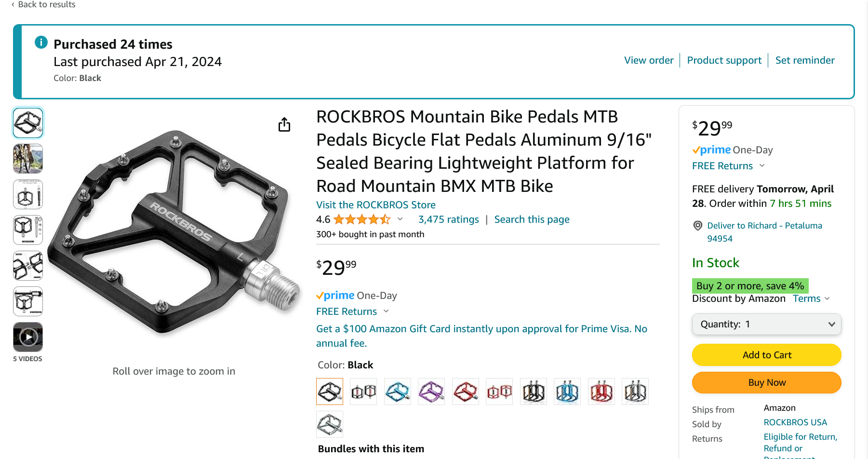Select the blue pedal color swatch
Screen dimensions: 868x459
pyautogui.click(x=398, y=391)
